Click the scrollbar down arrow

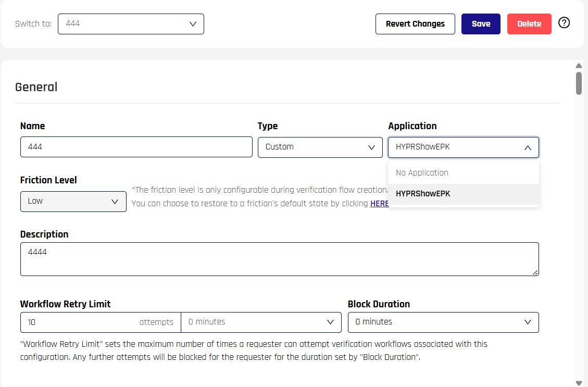(x=579, y=383)
